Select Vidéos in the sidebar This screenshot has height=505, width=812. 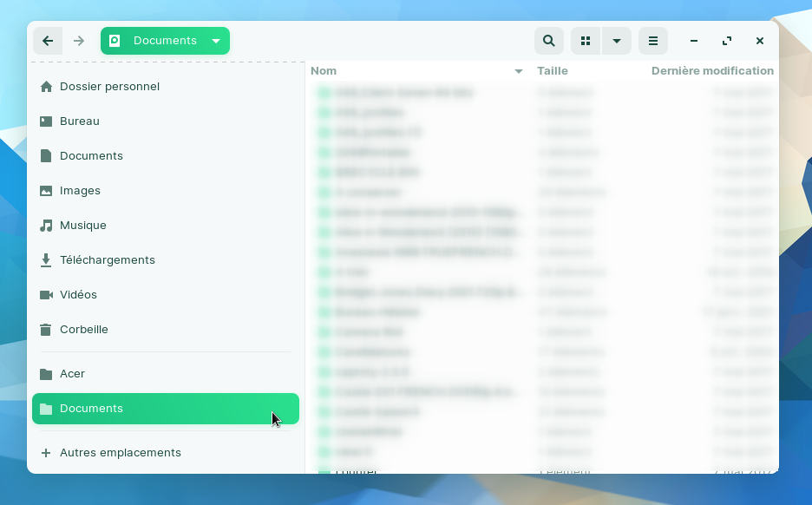tap(78, 295)
